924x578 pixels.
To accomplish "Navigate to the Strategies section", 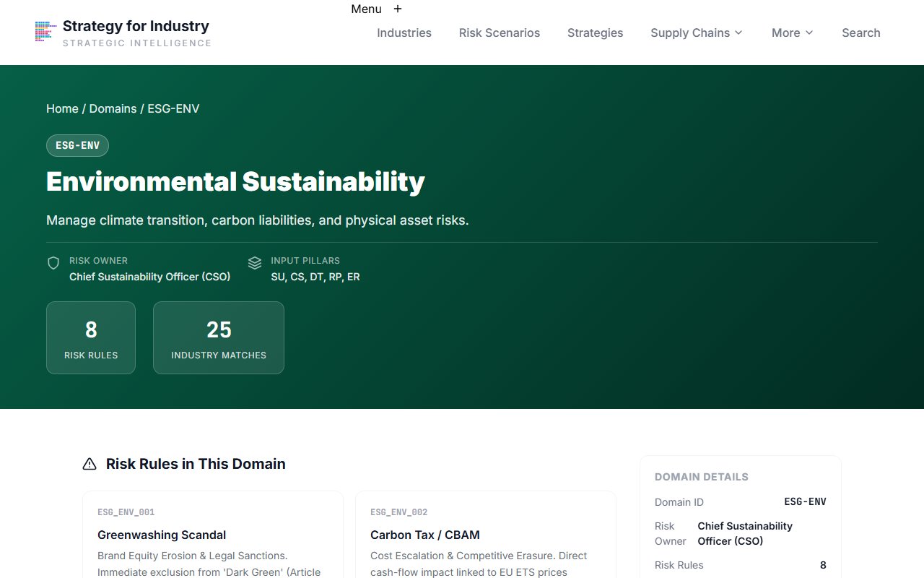I will tap(595, 33).
